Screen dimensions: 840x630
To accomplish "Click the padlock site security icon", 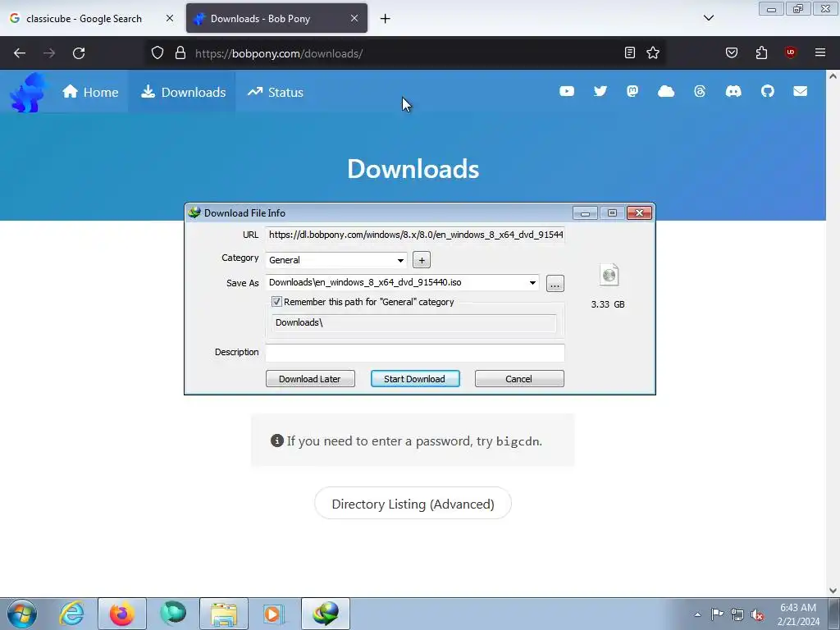I will (180, 53).
